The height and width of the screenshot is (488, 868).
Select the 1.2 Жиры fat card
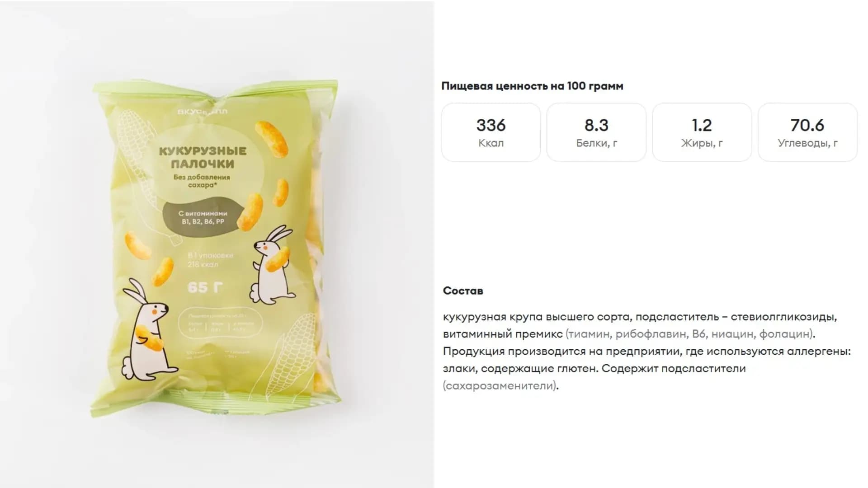(702, 132)
